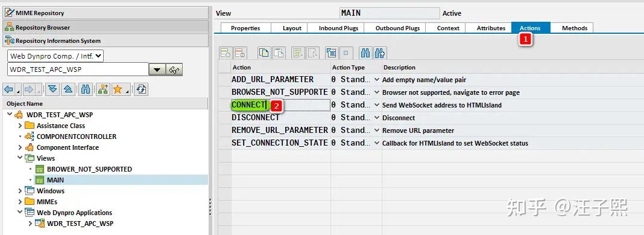The width and height of the screenshot is (644, 235).
Task: Click the Deselect All rows icon
Action: [312, 53]
